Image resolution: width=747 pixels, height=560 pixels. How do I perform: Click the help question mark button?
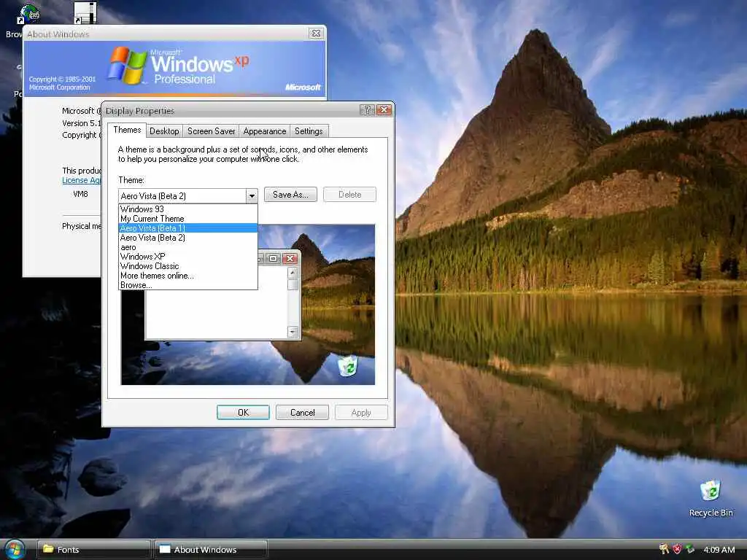click(x=367, y=110)
